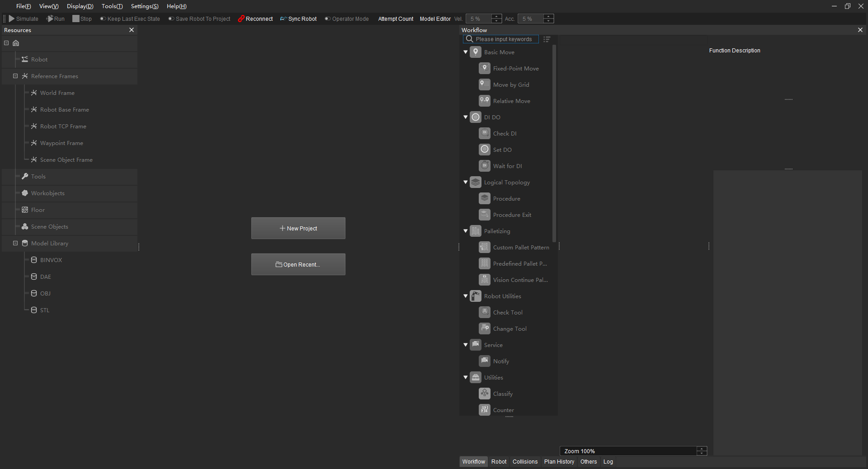Open the View menu
The width and height of the screenshot is (868, 469).
pyautogui.click(x=49, y=6)
